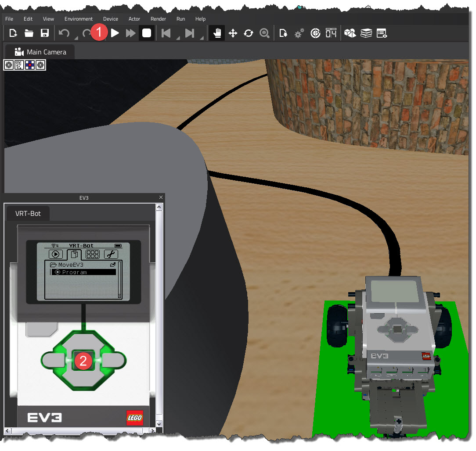Open the wrench Settings tab on EV3 screen
The width and height of the screenshot is (476, 451).
(111, 254)
